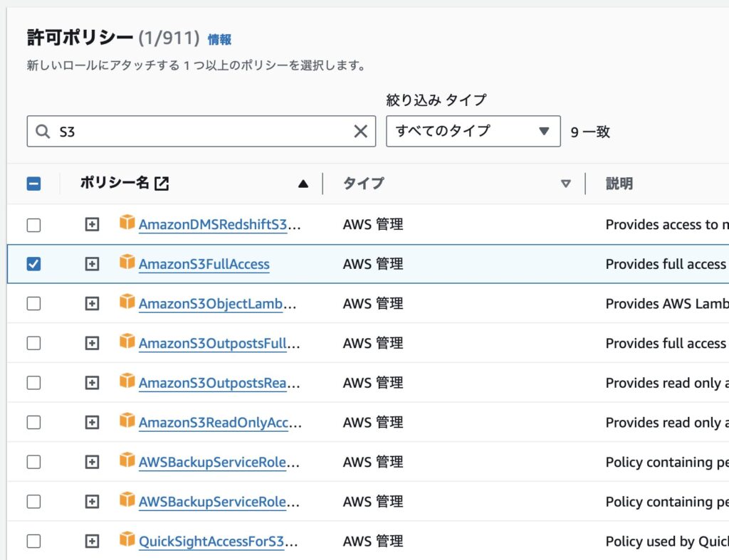This screenshot has width=729, height=560.
Task: Check the AmazonS3ObjectLamb policy checkbox
Action: (x=33, y=303)
